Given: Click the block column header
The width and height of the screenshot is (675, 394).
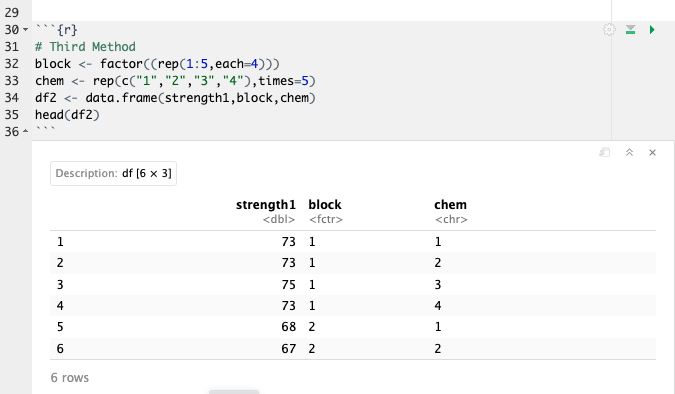Looking at the screenshot, I should point(325,205).
